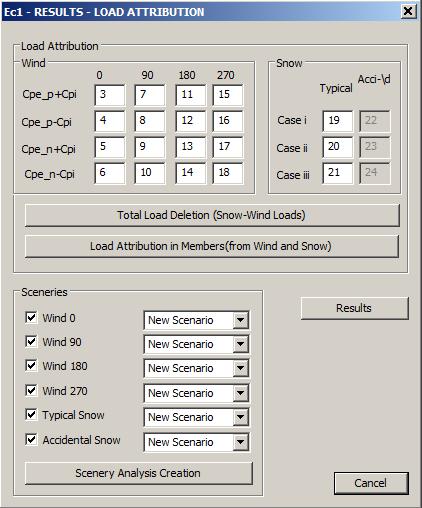Screen dimensions: 422x508
Task: Select the wind 270 field containing 16
Action: click(x=228, y=121)
